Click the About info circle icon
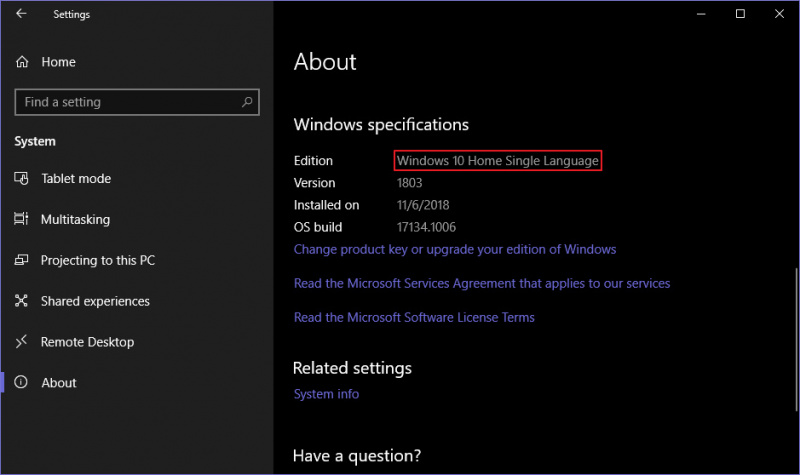The height and width of the screenshot is (475, 800). [x=21, y=382]
